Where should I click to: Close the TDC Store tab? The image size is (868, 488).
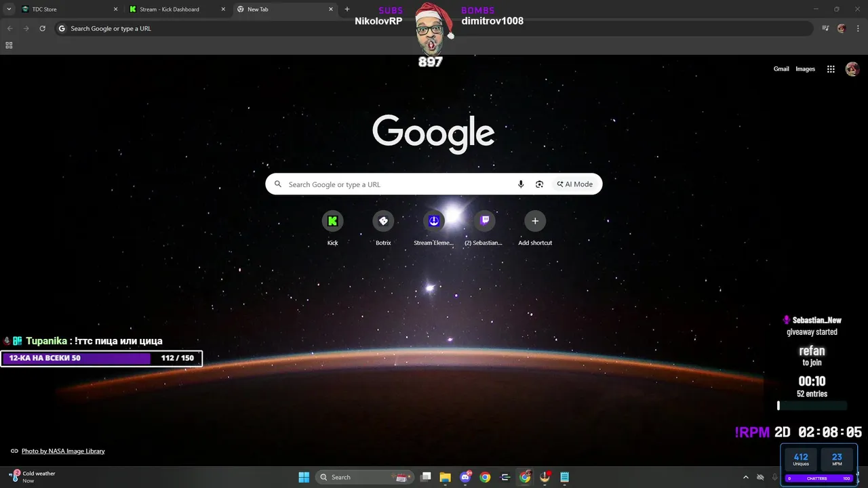tap(115, 9)
